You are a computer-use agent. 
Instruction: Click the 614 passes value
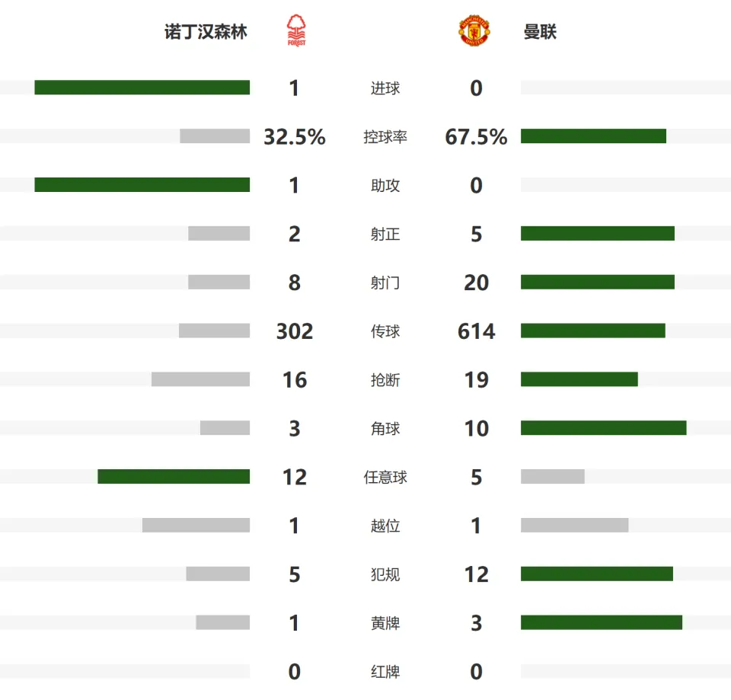pos(476,331)
